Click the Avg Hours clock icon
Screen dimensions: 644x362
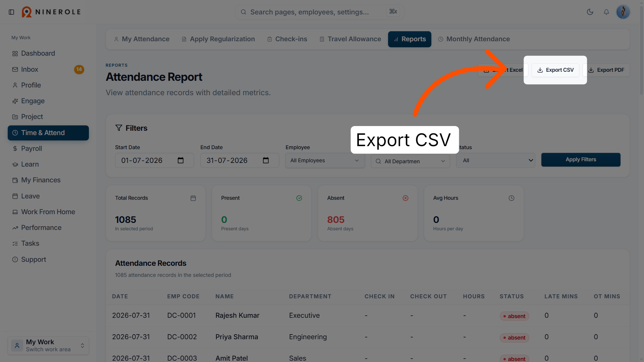click(x=511, y=198)
